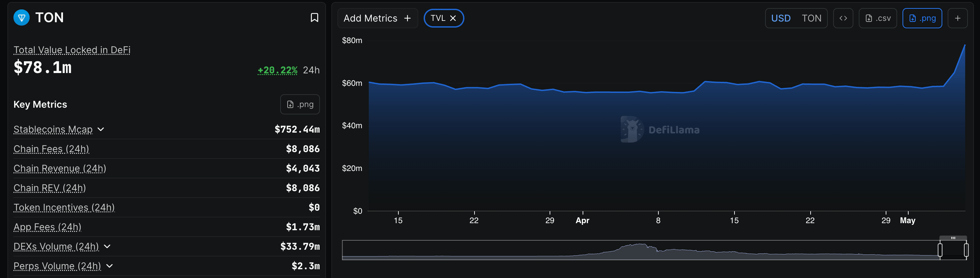This screenshot has height=278, width=980.
Task: Click the Key Metrics heading
Action: coord(40,105)
